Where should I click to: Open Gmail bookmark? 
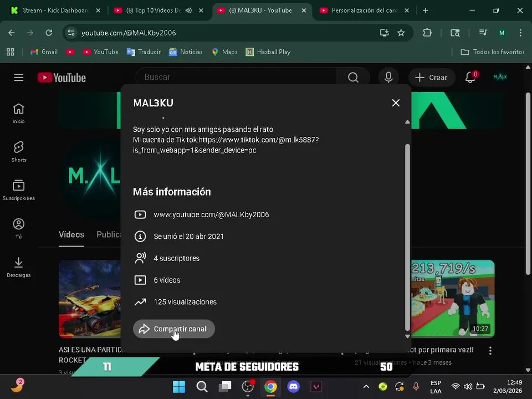tap(44, 52)
